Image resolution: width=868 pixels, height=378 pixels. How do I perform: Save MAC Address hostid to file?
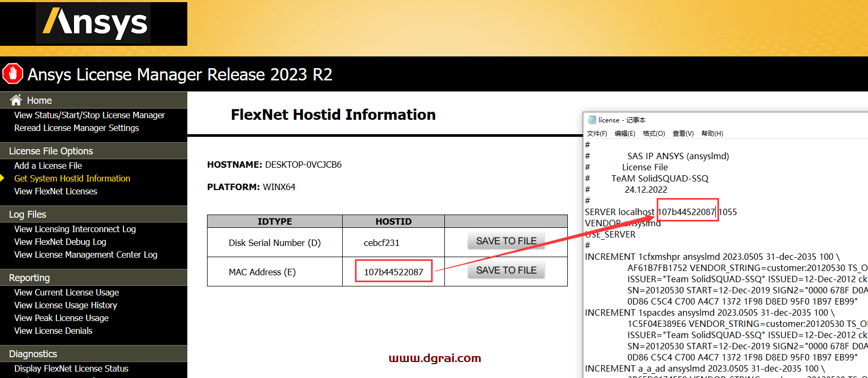click(x=506, y=270)
